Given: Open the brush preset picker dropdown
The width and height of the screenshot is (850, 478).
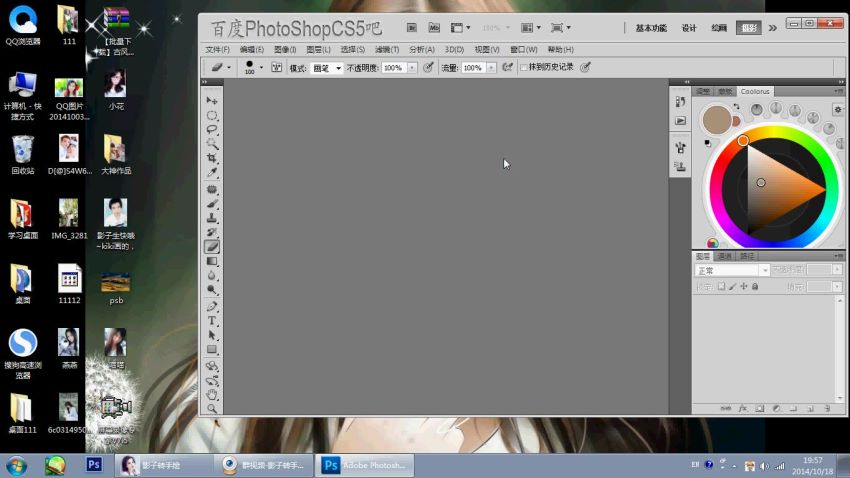Looking at the screenshot, I should pyautogui.click(x=261, y=68).
